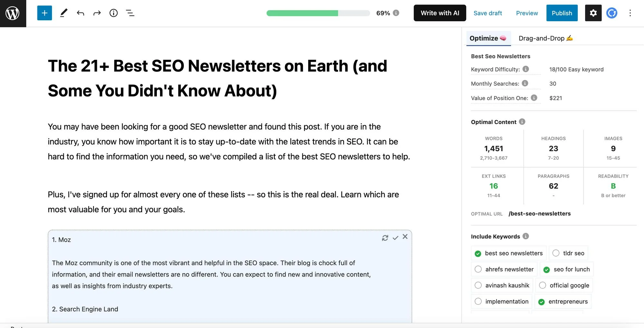Switch to the Drag-and-Drop tab

pos(546,38)
